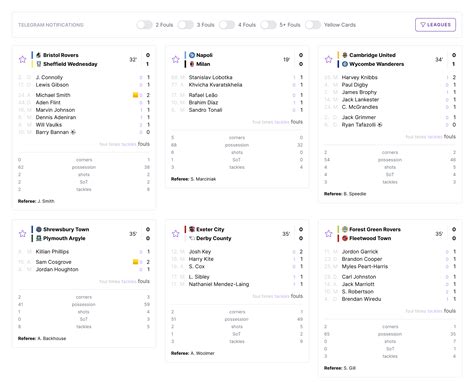Click the Exeter City club crest
Image resolution: width=474 pixels, height=382 pixels.
click(x=192, y=229)
